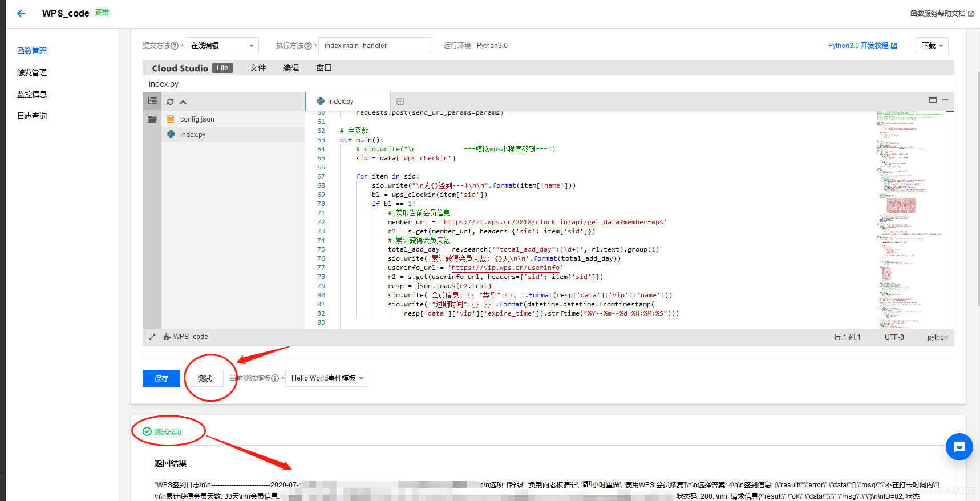Open the 编辑 menu in Cloud Studio
The image size is (980, 501).
tap(291, 68)
